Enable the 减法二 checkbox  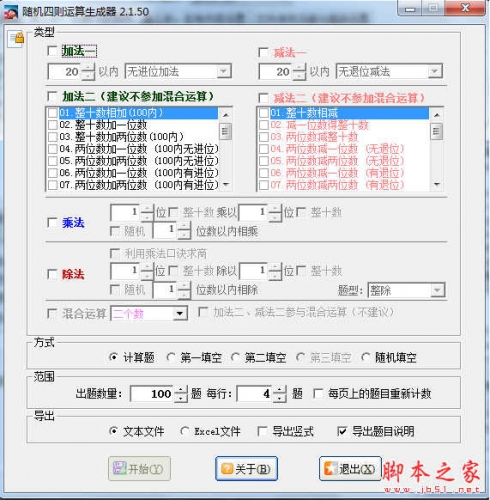(263, 98)
